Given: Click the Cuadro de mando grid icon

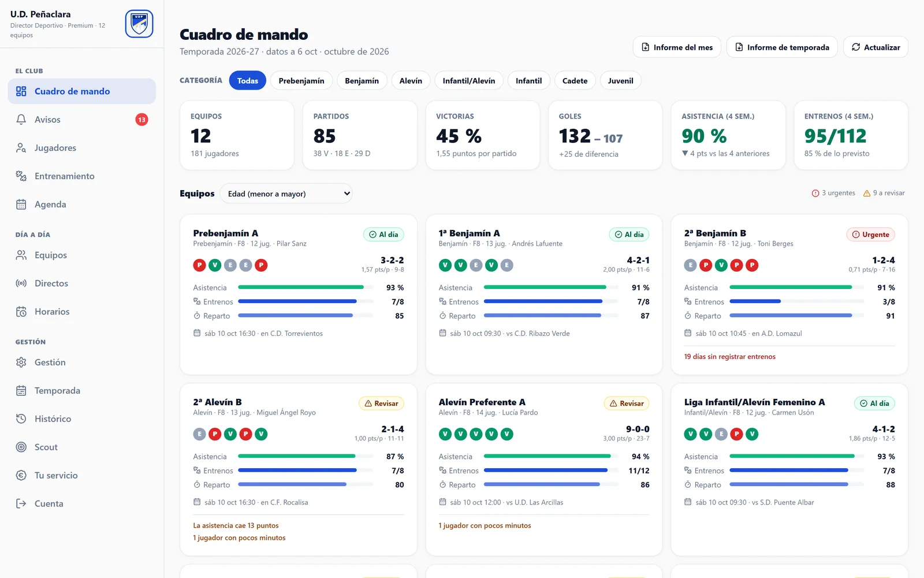Looking at the screenshot, I should click(x=21, y=91).
